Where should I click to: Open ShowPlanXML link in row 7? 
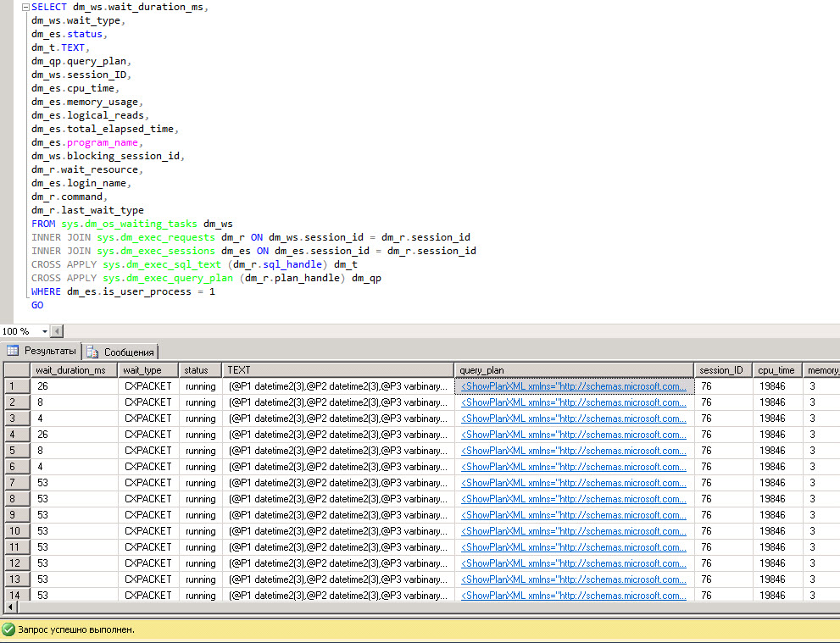click(x=574, y=483)
